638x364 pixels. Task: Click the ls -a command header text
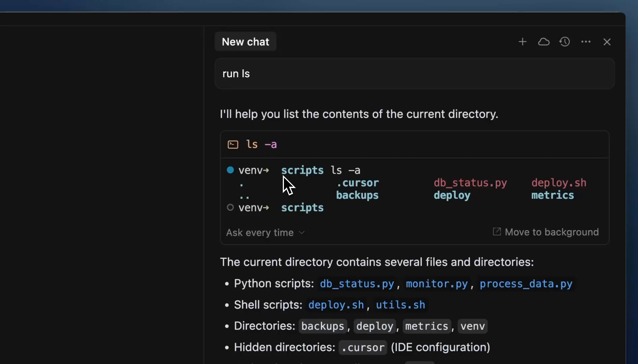click(x=261, y=145)
